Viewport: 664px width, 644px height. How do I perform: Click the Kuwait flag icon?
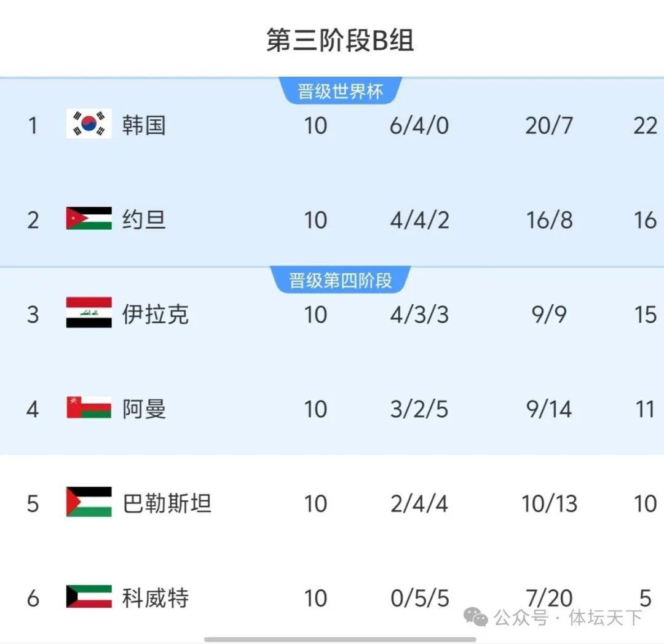pyautogui.click(x=89, y=597)
